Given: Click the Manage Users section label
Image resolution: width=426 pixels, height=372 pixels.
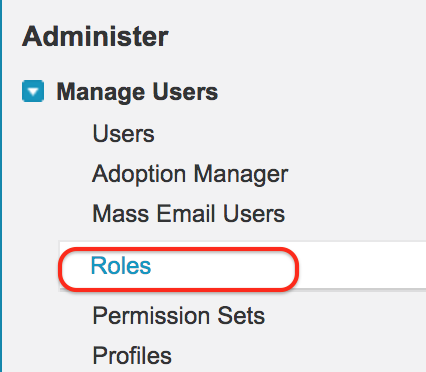Looking at the screenshot, I should click(137, 92).
